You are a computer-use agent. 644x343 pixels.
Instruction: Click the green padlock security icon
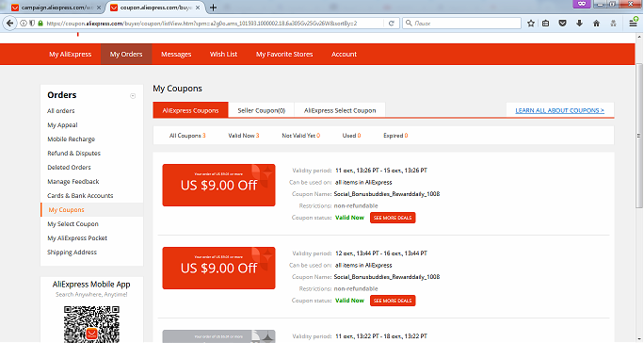point(40,24)
